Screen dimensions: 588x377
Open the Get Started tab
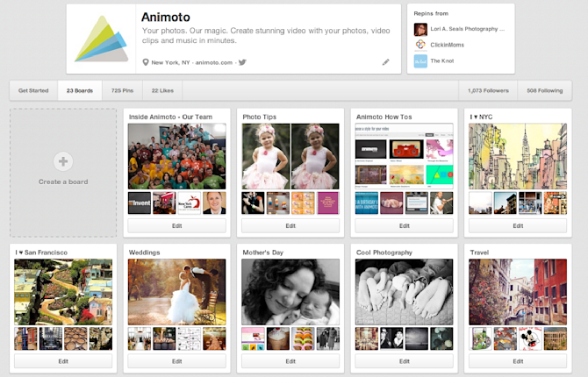[33, 90]
